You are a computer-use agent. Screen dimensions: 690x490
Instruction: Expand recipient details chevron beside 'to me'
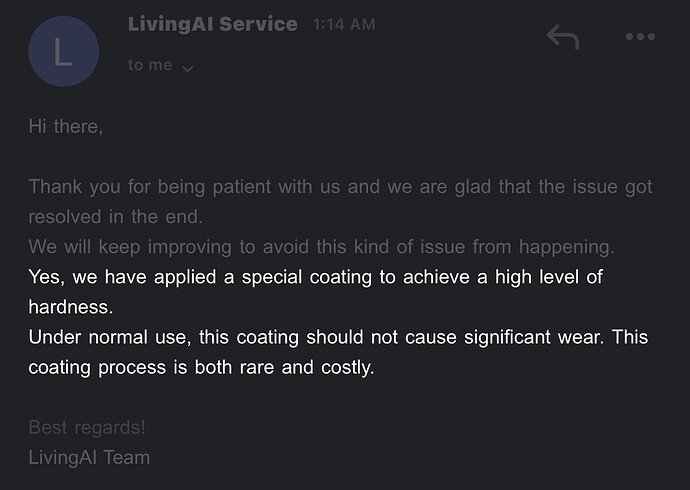[188, 69]
